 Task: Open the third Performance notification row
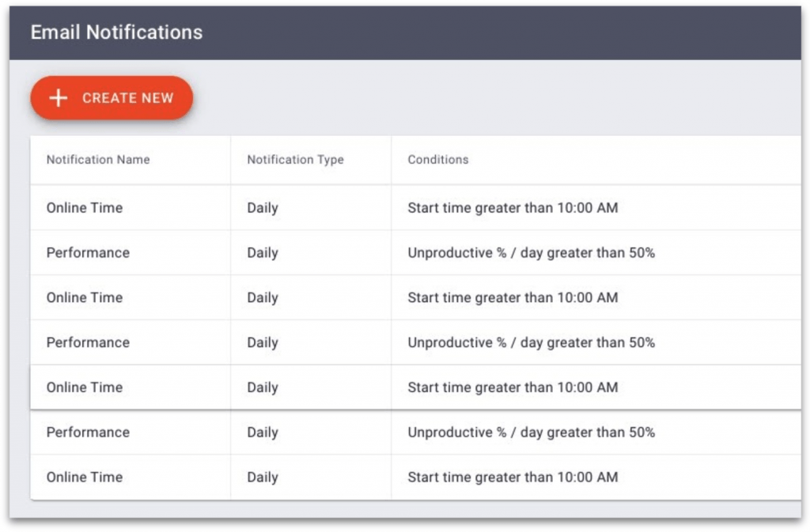click(87, 432)
